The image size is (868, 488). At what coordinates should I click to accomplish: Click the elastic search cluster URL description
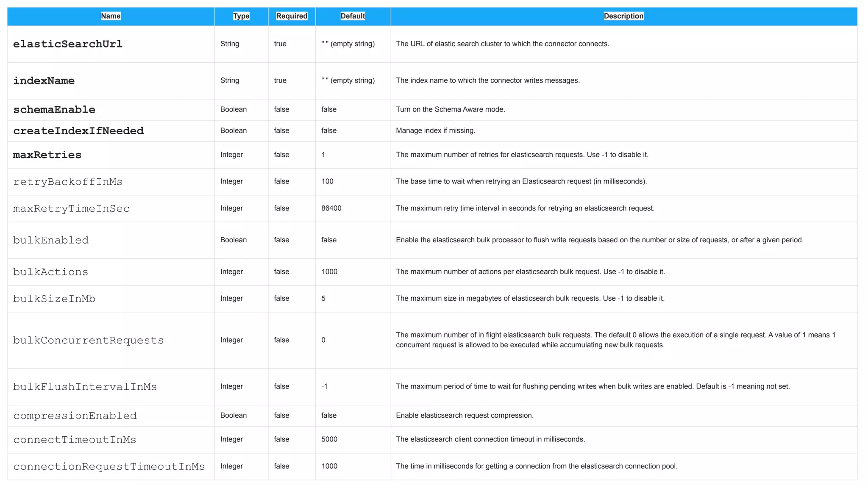503,44
